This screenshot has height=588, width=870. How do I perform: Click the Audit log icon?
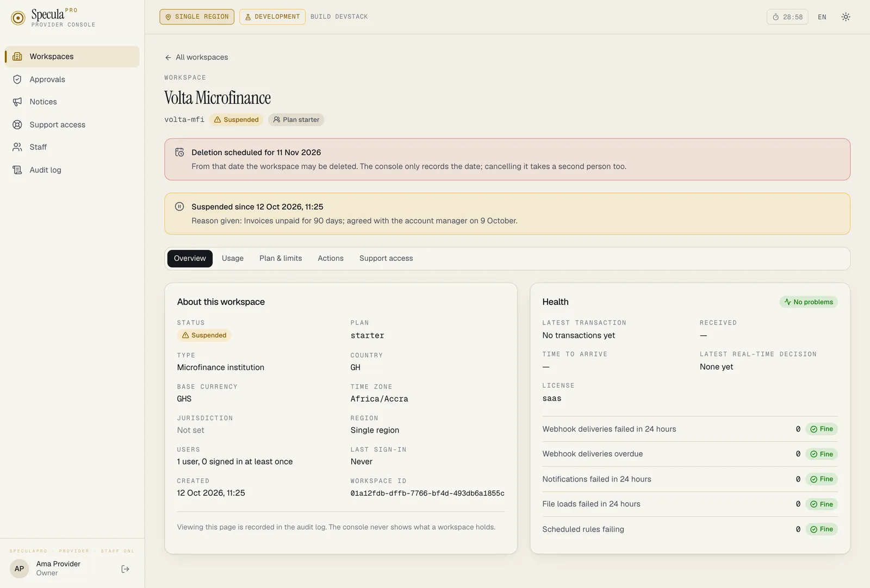point(17,170)
